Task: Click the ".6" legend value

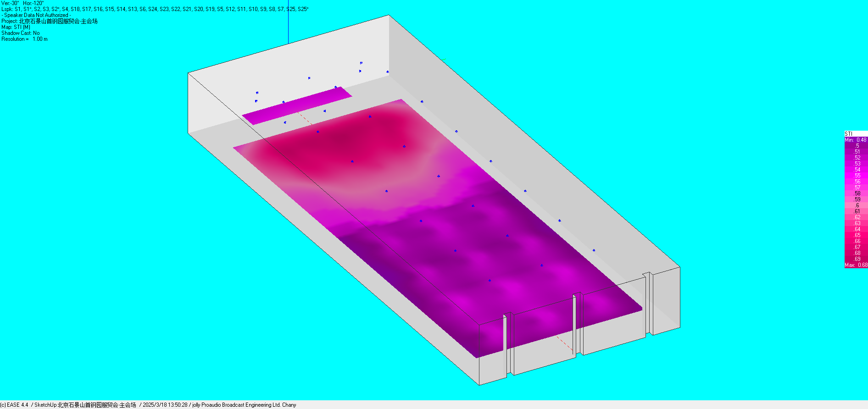Action: (x=857, y=205)
